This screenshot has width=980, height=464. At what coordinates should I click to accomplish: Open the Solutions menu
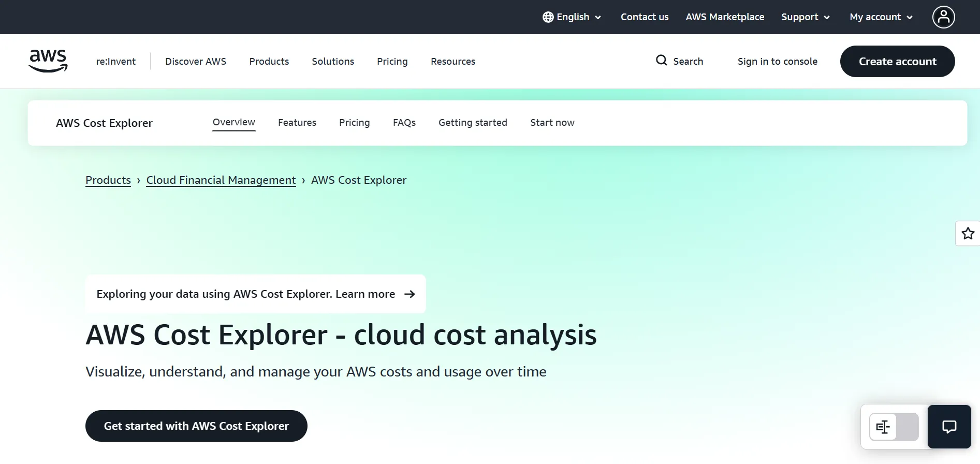[x=333, y=61]
